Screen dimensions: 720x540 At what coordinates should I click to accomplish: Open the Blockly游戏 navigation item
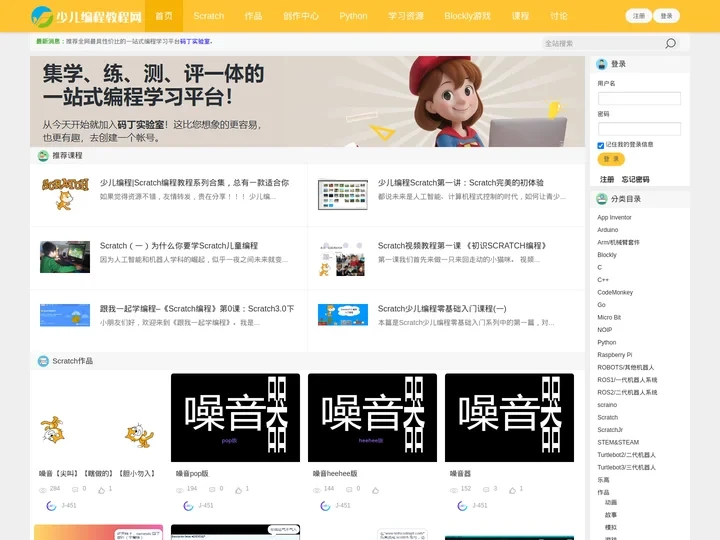coord(467,16)
